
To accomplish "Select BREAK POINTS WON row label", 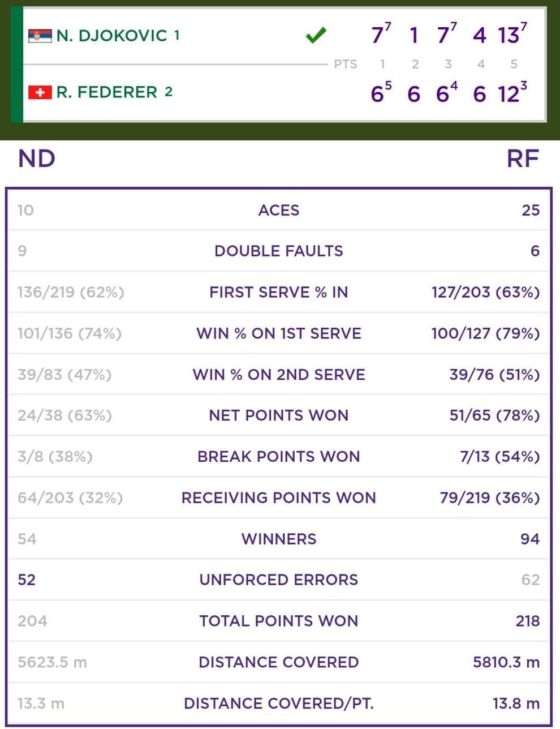I will (x=279, y=457).
